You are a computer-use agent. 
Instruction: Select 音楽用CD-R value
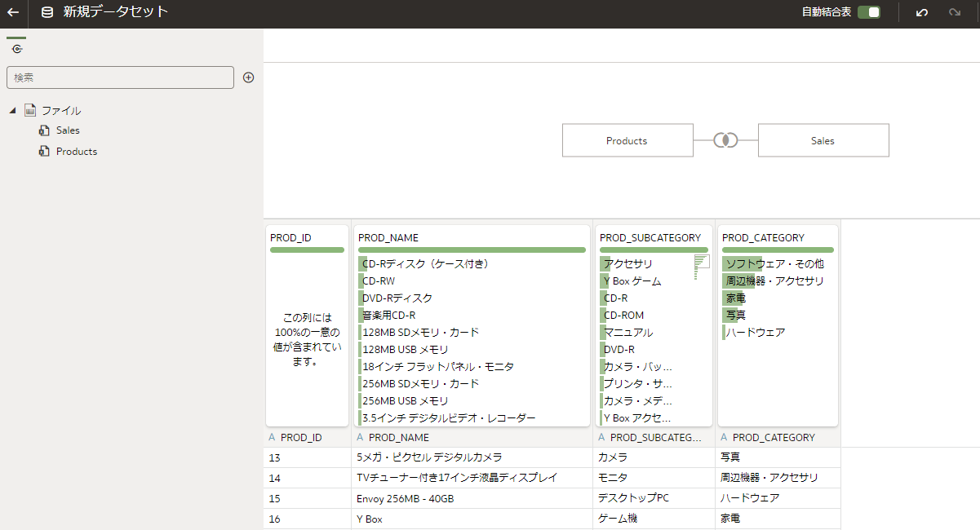point(389,316)
